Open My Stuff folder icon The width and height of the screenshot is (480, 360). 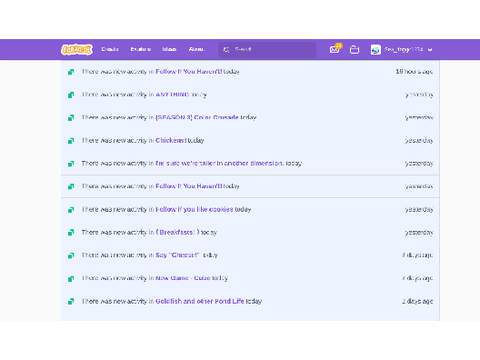click(x=354, y=50)
